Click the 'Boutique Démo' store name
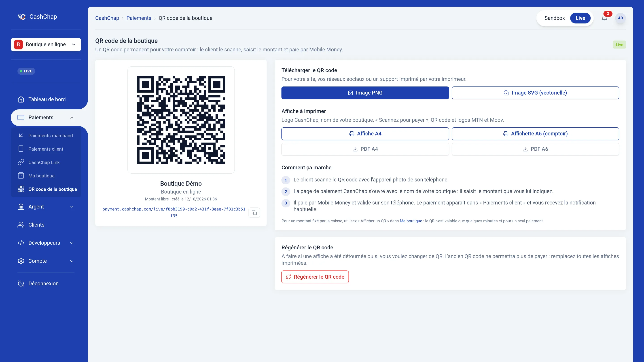The height and width of the screenshot is (362, 644). click(181, 184)
